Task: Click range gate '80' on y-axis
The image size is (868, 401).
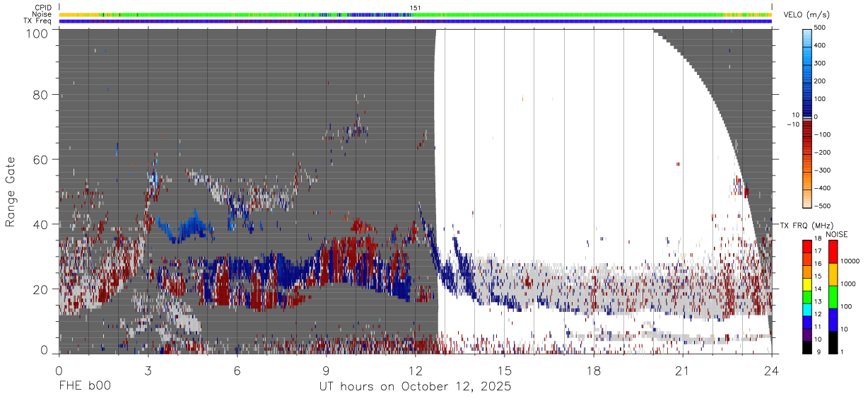Action: (x=42, y=95)
